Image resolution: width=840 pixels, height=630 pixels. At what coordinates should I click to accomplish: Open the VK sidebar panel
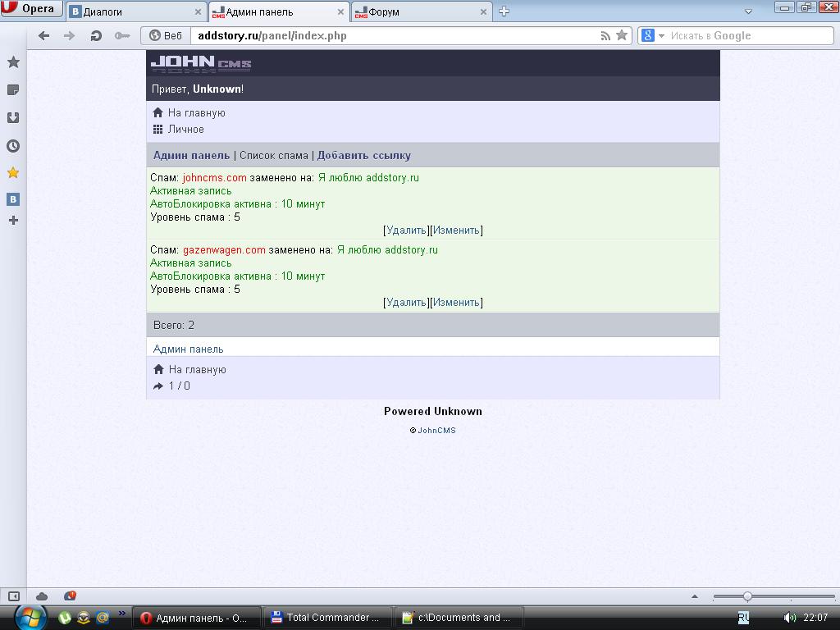(x=13, y=199)
